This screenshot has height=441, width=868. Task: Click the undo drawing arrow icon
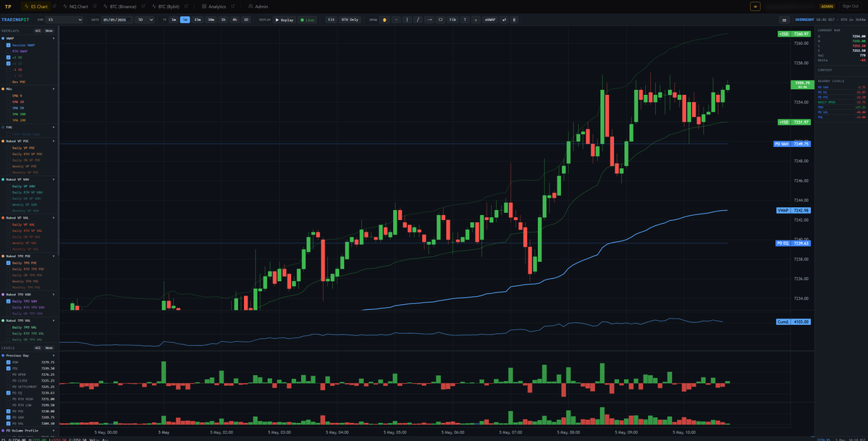504,20
